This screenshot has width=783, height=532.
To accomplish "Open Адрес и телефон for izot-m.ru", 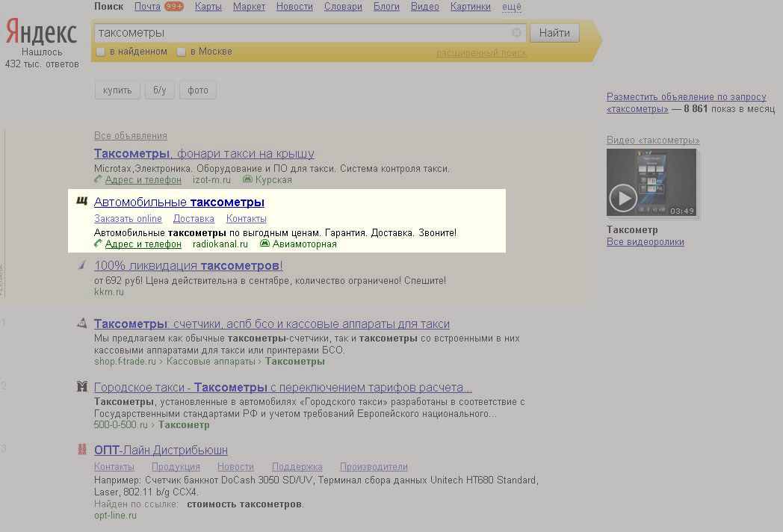I will (x=143, y=180).
